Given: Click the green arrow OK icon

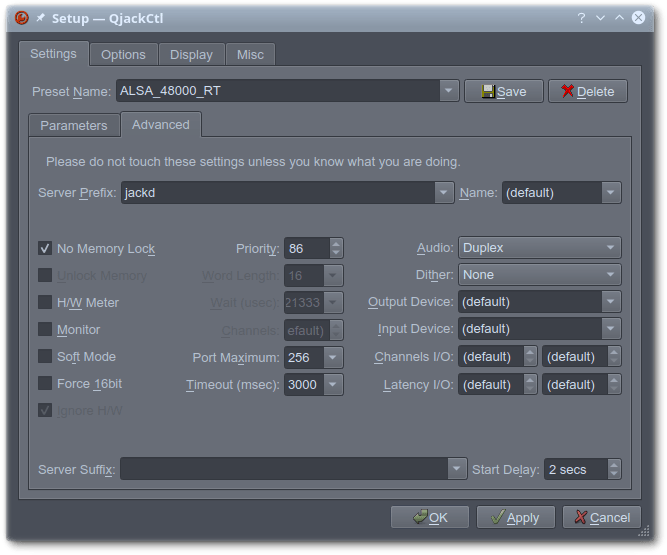Looking at the screenshot, I should [420, 517].
